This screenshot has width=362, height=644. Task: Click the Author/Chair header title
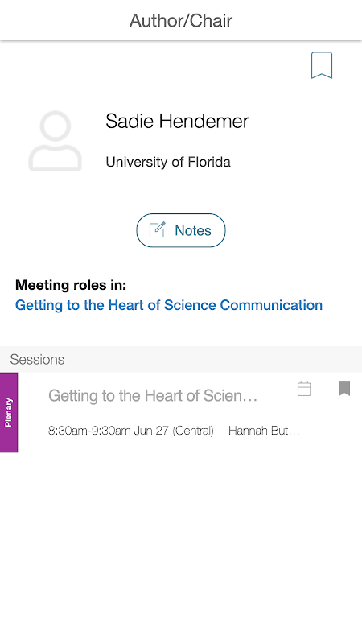coord(181,21)
